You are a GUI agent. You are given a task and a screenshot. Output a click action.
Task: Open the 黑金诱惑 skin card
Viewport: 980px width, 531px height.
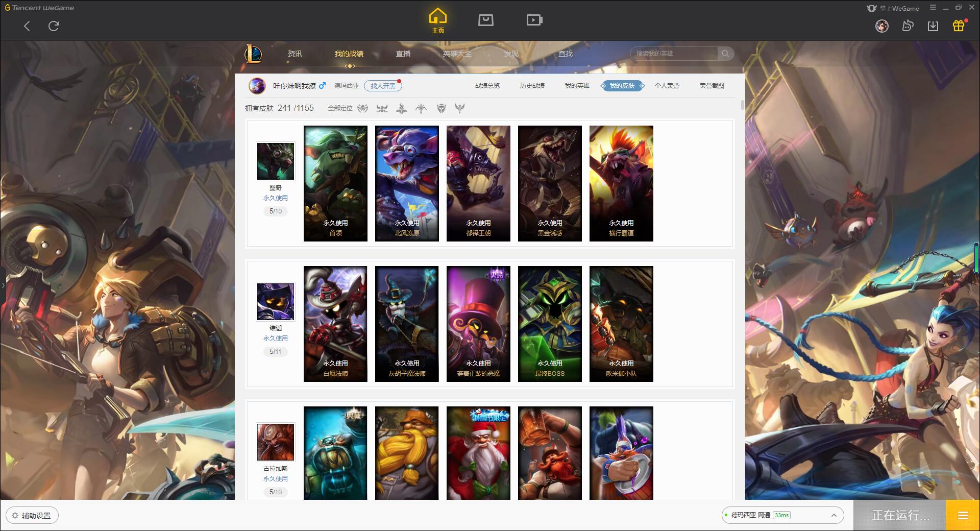[550, 183]
